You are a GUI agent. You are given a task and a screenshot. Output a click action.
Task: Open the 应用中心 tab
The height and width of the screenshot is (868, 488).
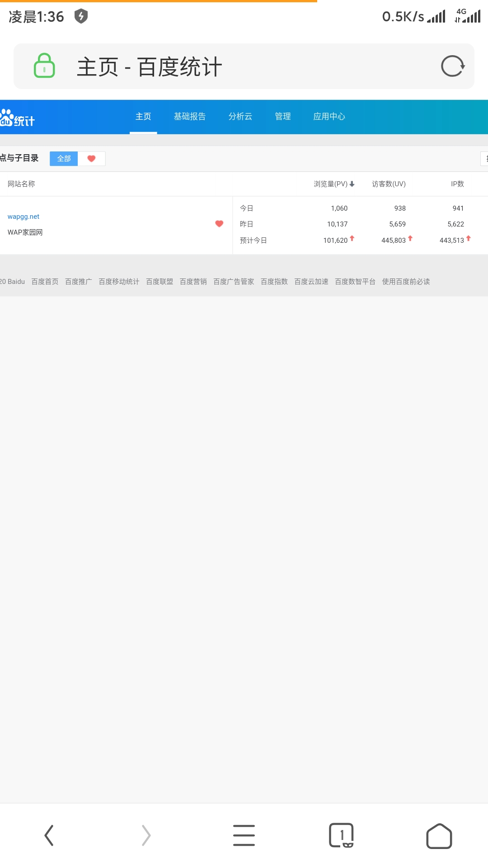pyautogui.click(x=329, y=117)
